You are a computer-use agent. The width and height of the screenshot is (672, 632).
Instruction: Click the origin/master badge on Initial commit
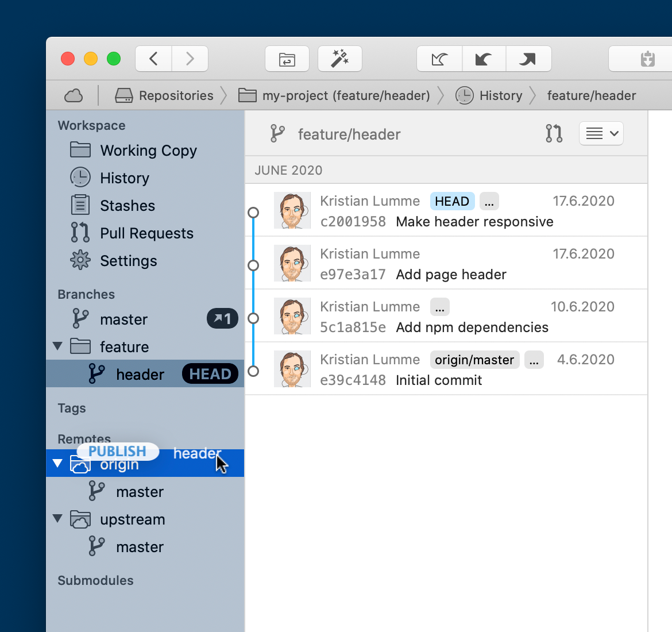[x=474, y=359]
